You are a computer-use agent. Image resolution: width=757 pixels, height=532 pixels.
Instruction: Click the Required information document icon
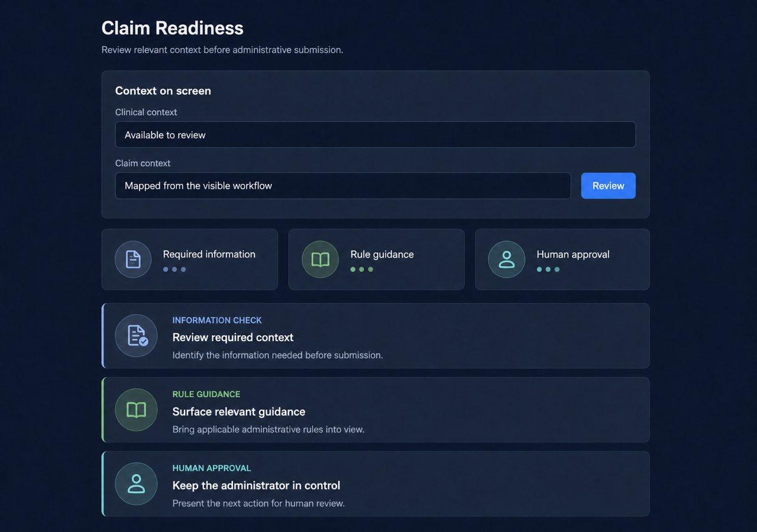tap(133, 259)
